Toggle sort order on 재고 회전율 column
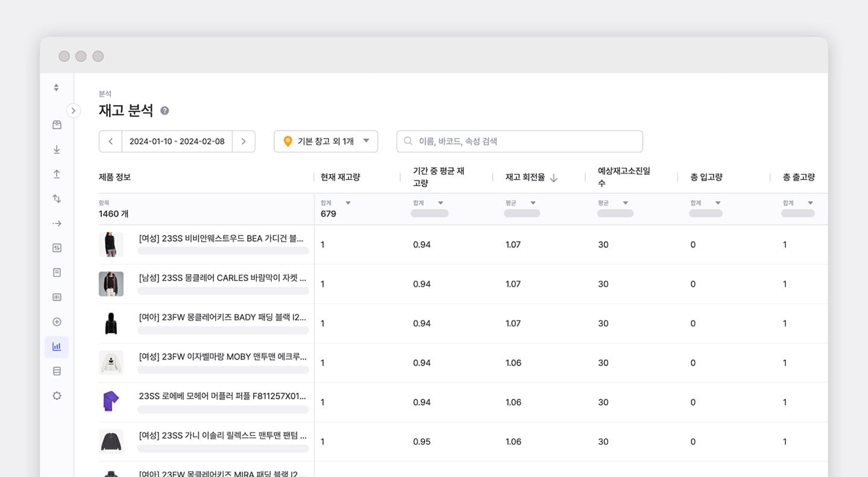 tap(553, 177)
